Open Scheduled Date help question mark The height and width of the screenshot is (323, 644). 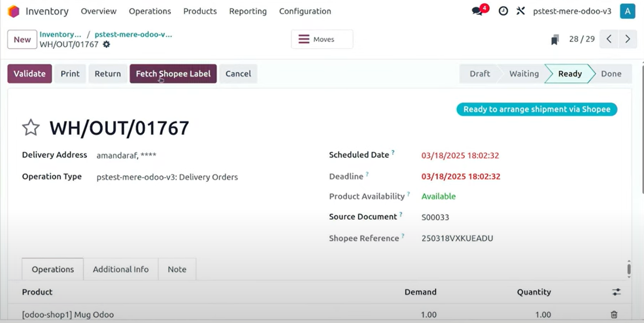[393, 153]
